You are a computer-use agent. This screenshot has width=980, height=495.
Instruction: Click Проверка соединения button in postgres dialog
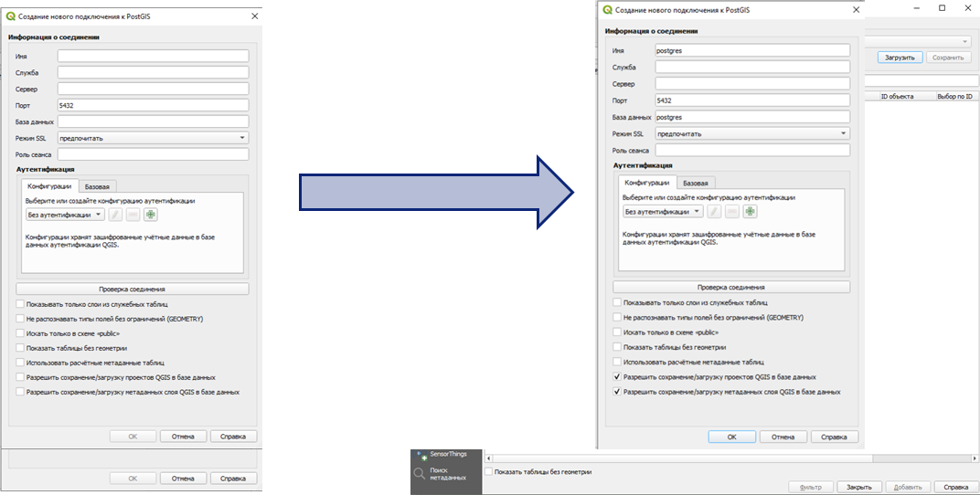click(731, 287)
